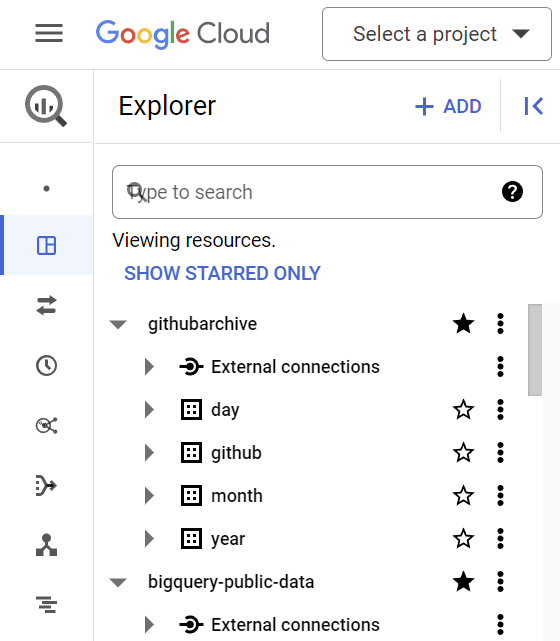Collapse the Explorer panel arrow icon
The width and height of the screenshot is (560, 641).
[533, 106]
